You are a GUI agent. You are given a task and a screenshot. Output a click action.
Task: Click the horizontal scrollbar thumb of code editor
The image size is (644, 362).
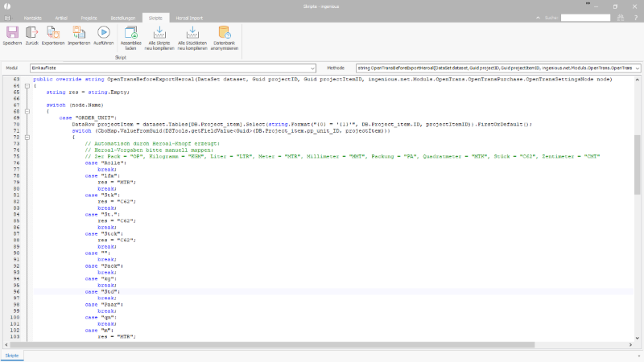[x=273, y=345]
